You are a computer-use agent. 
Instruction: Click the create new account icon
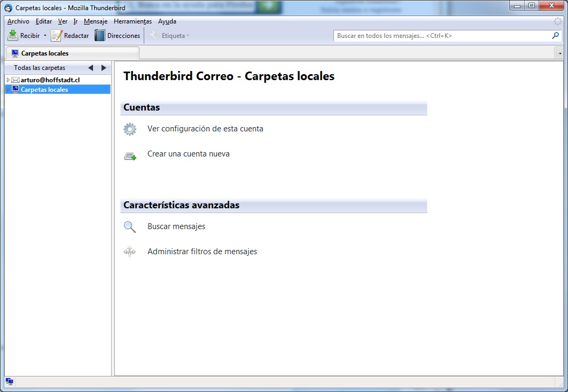pyautogui.click(x=130, y=155)
